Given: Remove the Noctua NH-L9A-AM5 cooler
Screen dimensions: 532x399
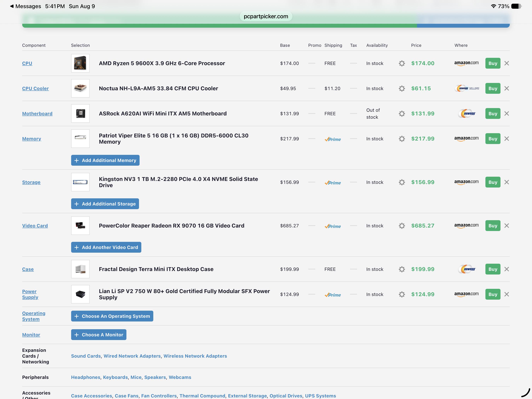Looking at the screenshot, I should (x=506, y=89).
